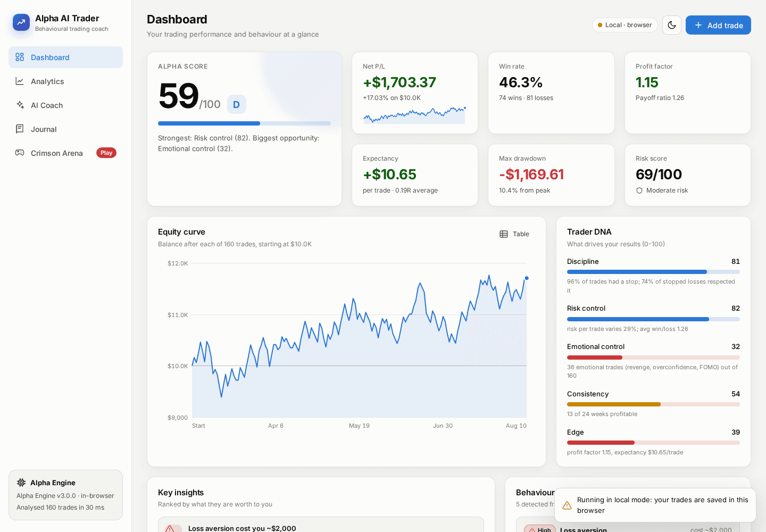Click the latest point on the equity curve

point(527,278)
